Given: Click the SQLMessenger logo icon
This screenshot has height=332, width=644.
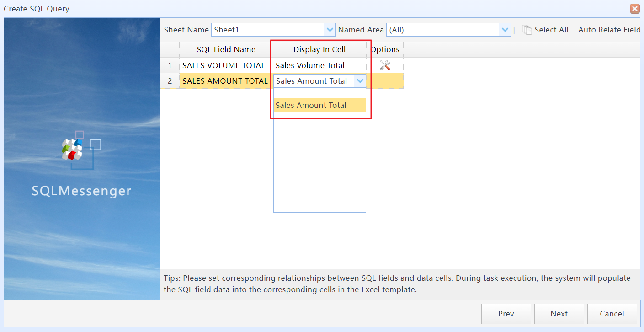Looking at the screenshot, I should pos(81,150).
